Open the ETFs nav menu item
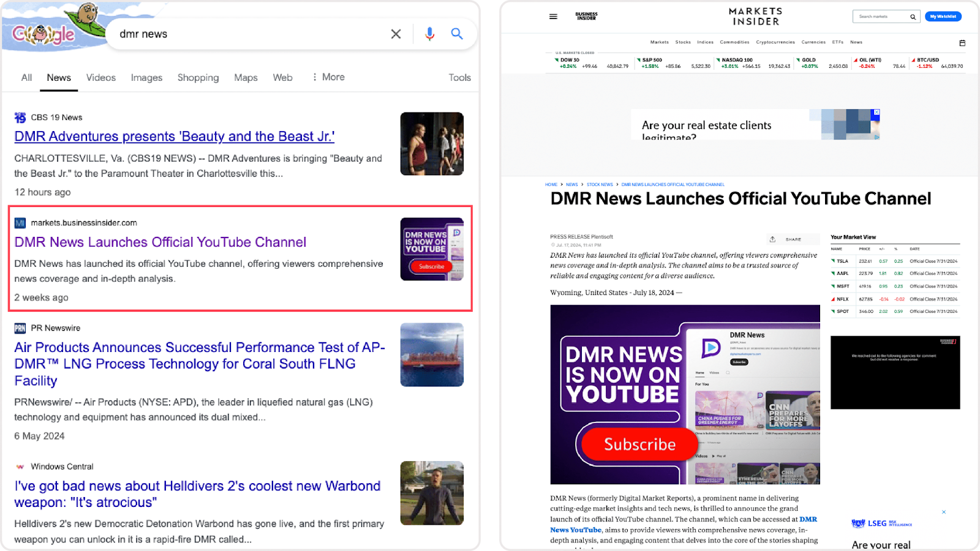The width and height of the screenshot is (980, 551). point(837,42)
